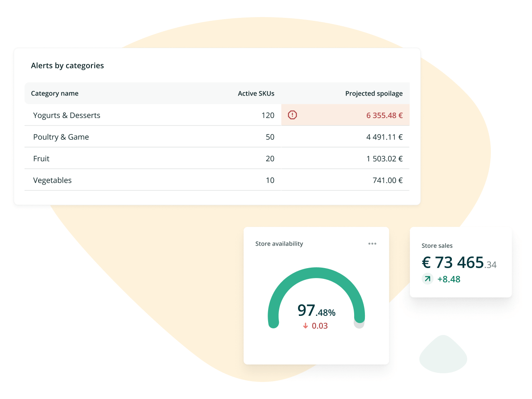Viewport: 532px width, 399px height.
Task: Select the Yogurts & Desserts row
Action: point(66,116)
